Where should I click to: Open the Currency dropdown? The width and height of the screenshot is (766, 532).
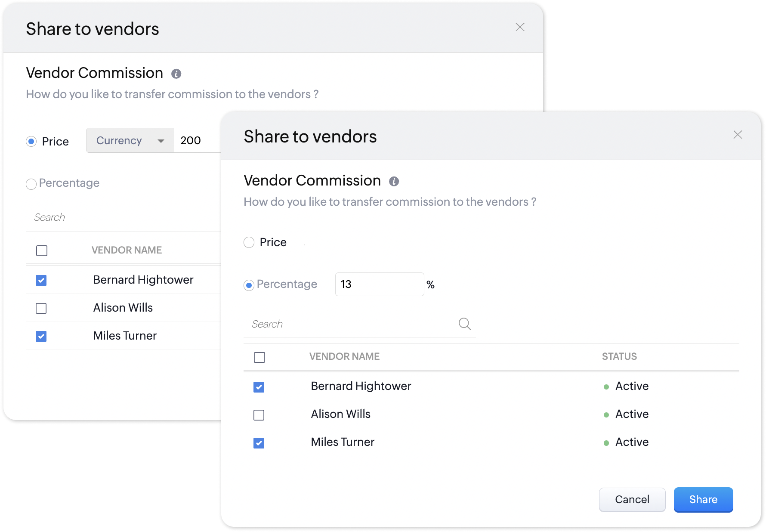[x=130, y=140]
